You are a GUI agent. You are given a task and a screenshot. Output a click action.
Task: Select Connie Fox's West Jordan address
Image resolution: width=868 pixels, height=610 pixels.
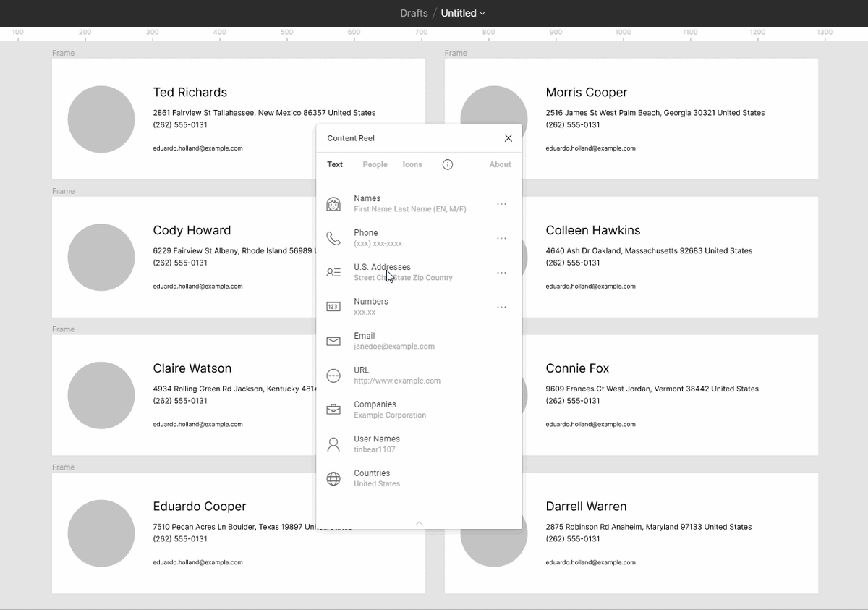(652, 389)
